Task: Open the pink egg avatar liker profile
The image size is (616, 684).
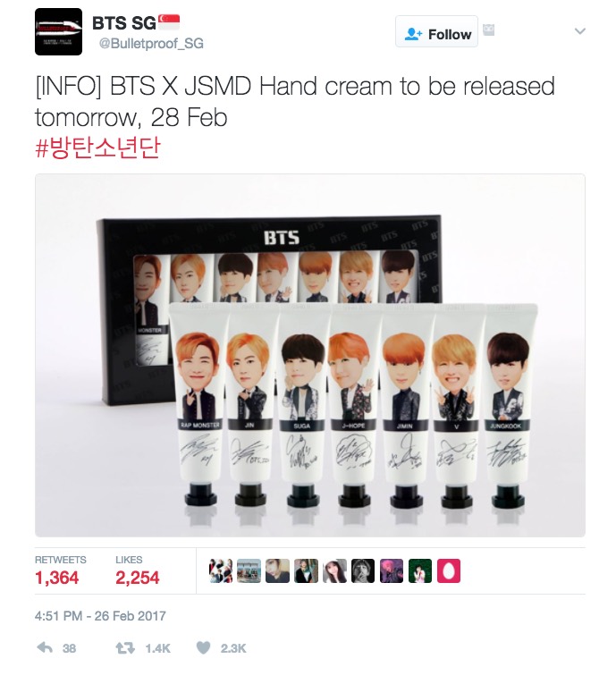Action: click(449, 570)
